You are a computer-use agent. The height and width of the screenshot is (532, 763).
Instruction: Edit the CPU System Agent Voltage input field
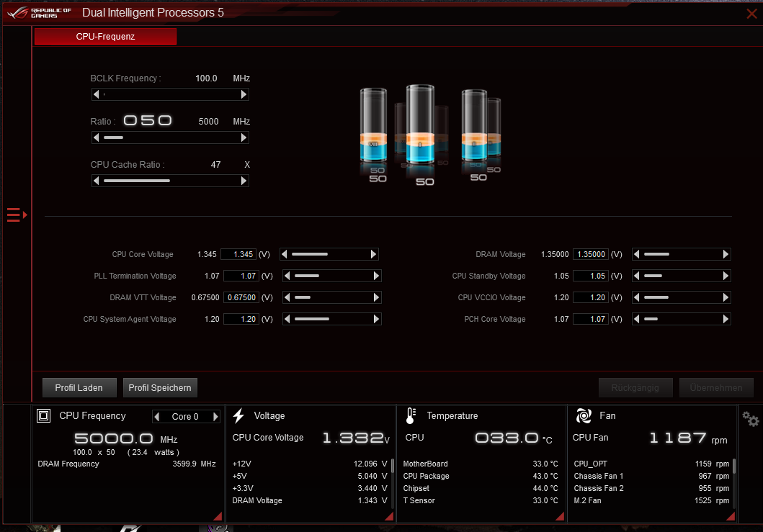[241, 319]
